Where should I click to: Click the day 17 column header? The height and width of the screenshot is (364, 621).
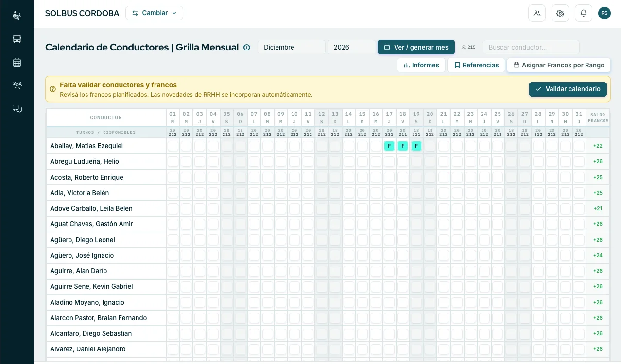[389, 118]
